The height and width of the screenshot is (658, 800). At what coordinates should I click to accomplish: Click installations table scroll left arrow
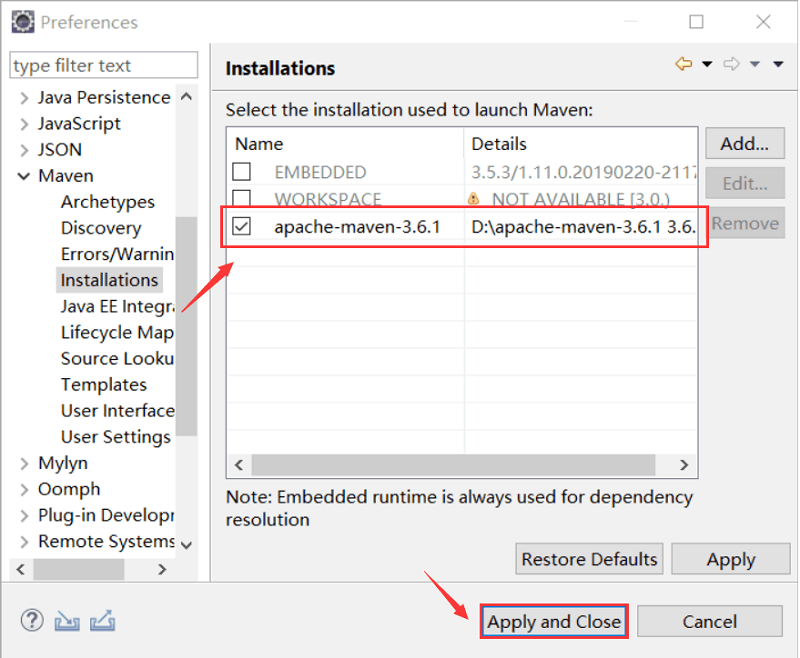click(239, 465)
